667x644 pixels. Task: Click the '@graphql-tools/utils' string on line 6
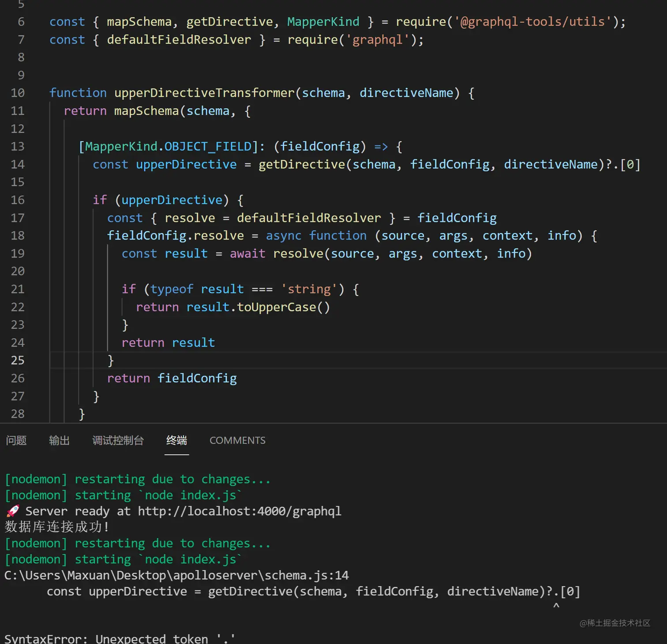533,22
